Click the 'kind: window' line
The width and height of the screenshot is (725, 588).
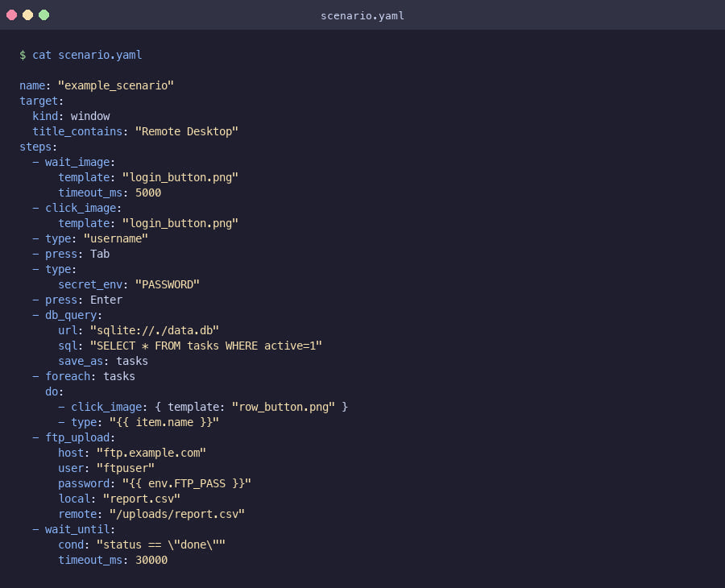point(71,116)
